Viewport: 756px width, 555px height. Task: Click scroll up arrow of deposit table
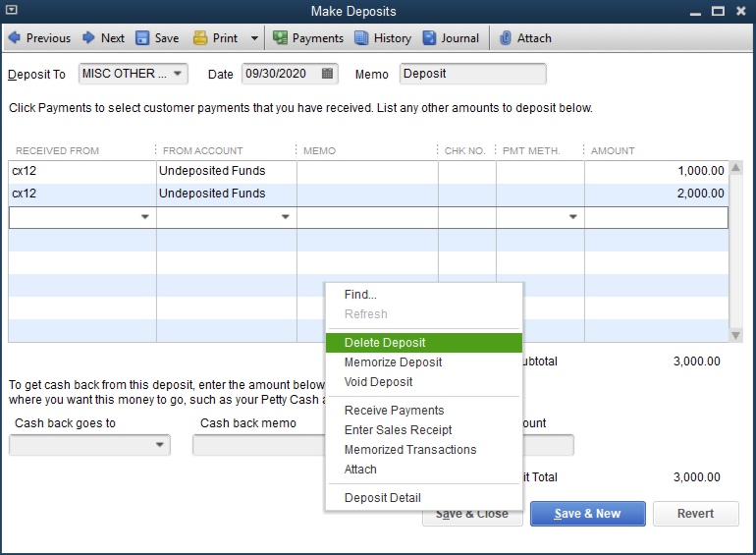(735, 168)
